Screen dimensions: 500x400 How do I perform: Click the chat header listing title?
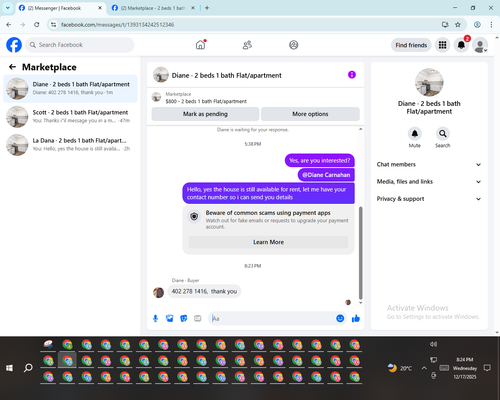226,75
